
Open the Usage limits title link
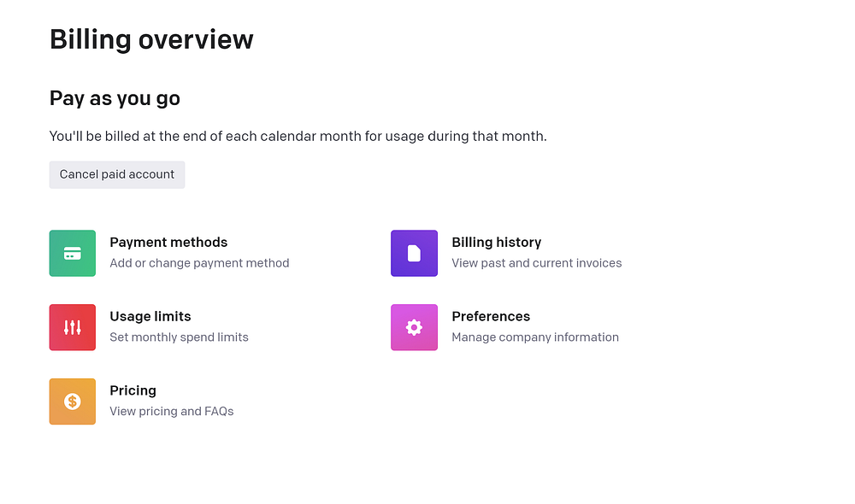[150, 317]
